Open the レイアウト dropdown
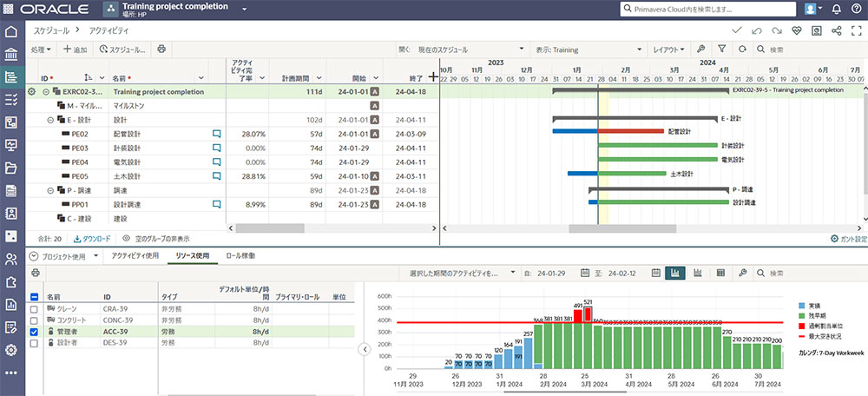 [668, 49]
